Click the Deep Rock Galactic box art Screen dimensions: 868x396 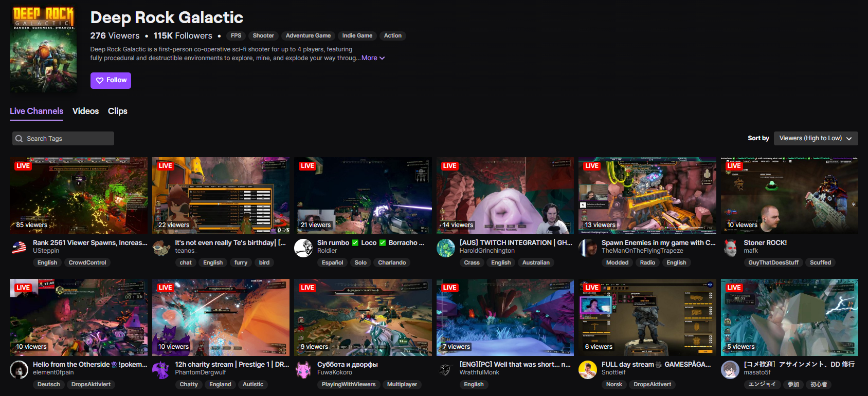43,49
